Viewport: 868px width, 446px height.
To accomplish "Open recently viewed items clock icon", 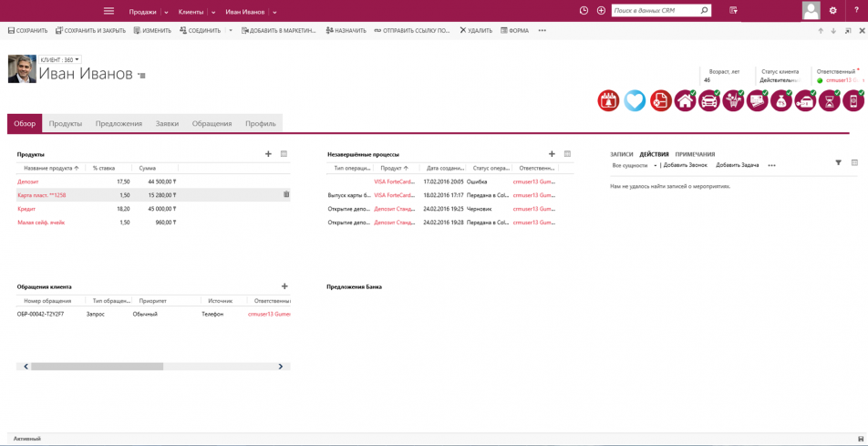I will click(x=584, y=11).
